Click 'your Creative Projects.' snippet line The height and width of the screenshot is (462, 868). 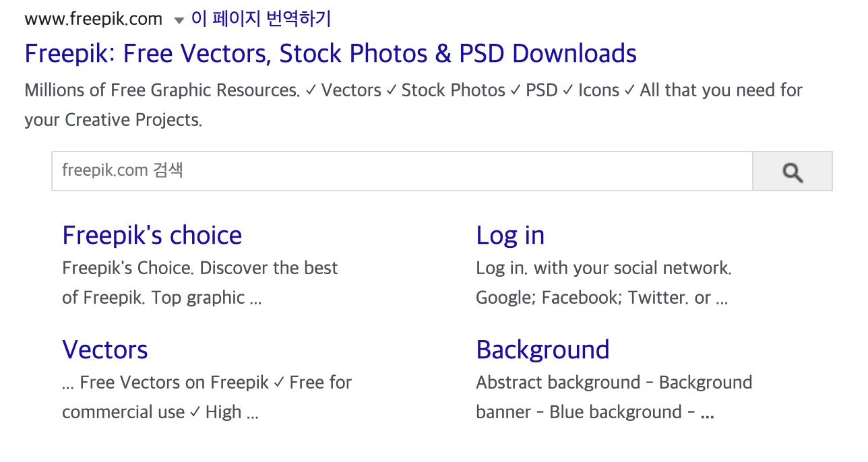coord(113,120)
